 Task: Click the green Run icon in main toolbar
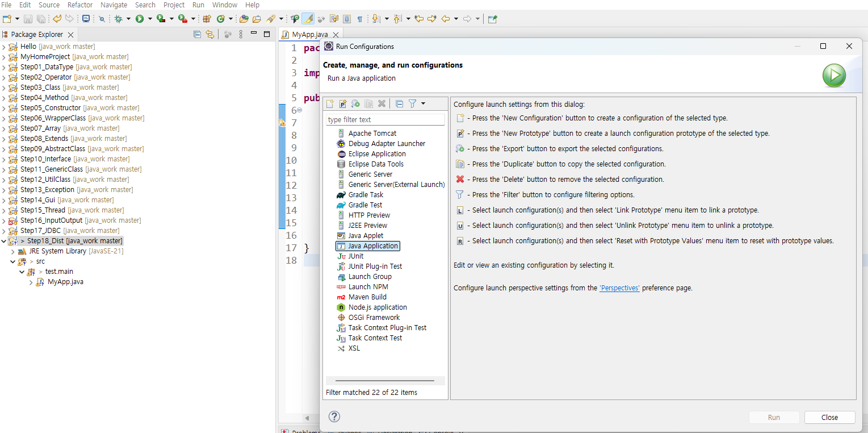pyautogui.click(x=140, y=19)
